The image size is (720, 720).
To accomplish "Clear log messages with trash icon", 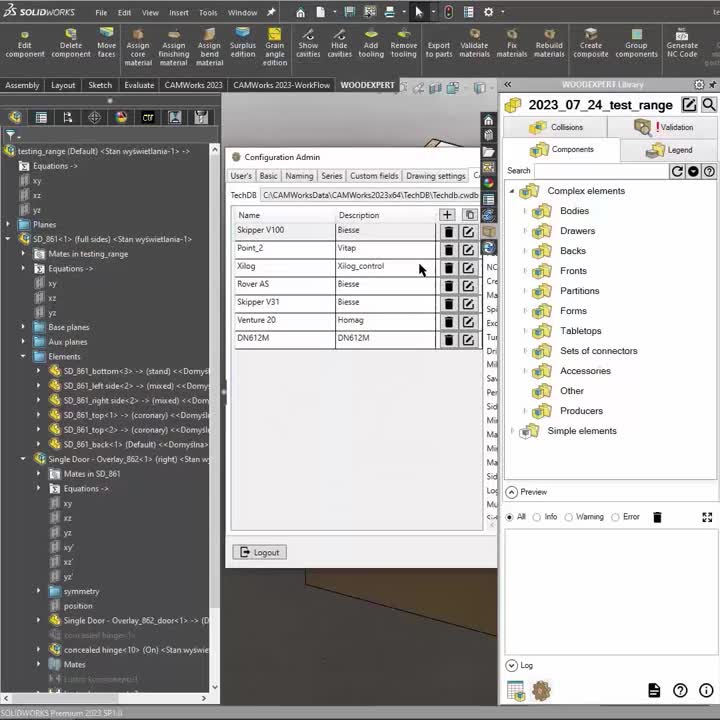I will 657,517.
